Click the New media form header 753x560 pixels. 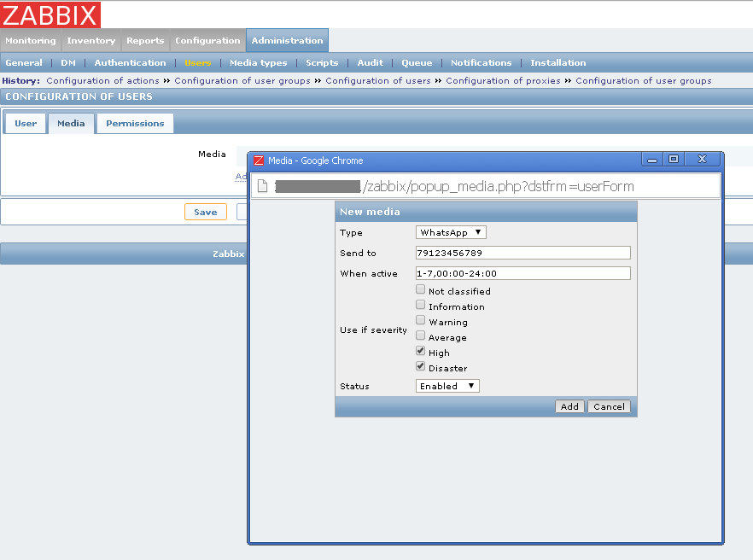coord(486,212)
